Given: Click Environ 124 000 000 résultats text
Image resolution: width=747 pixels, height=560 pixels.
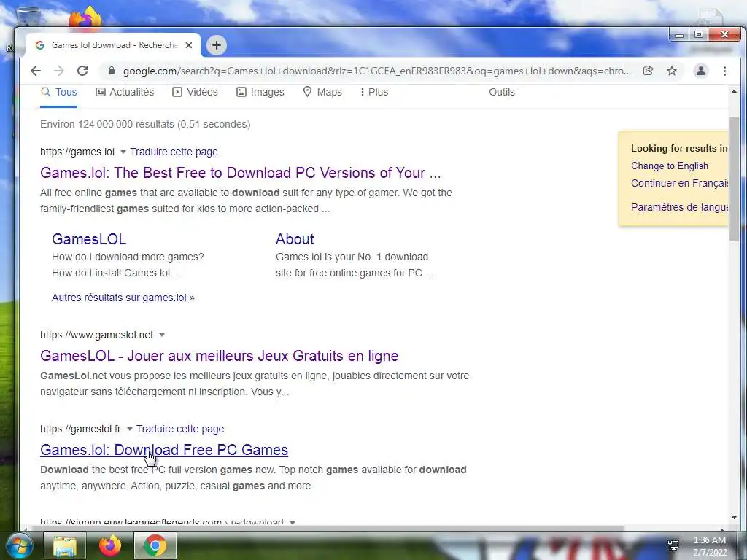Looking at the screenshot, I should 145,124.
